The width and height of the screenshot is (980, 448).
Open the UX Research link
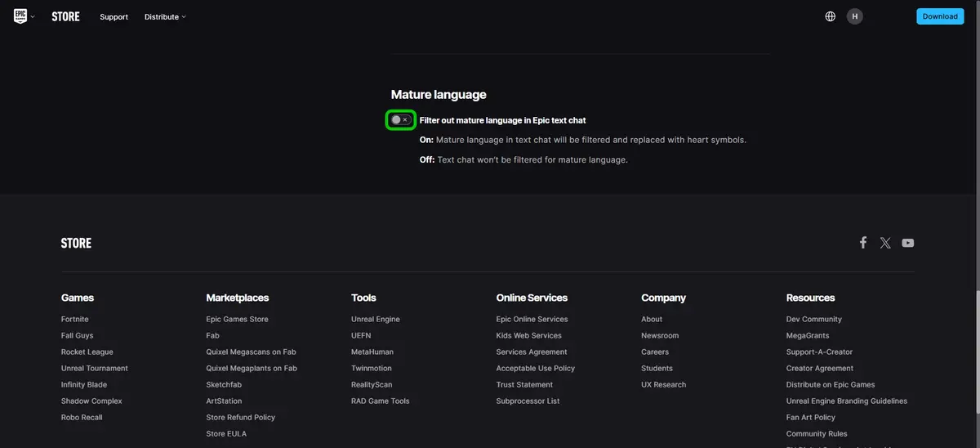pos(664,384)
